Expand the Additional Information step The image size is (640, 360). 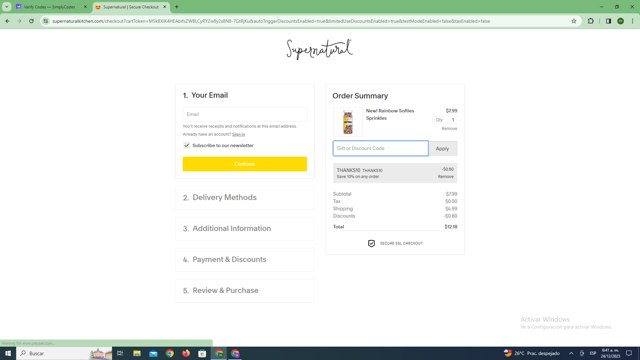(x=244, y=229)
